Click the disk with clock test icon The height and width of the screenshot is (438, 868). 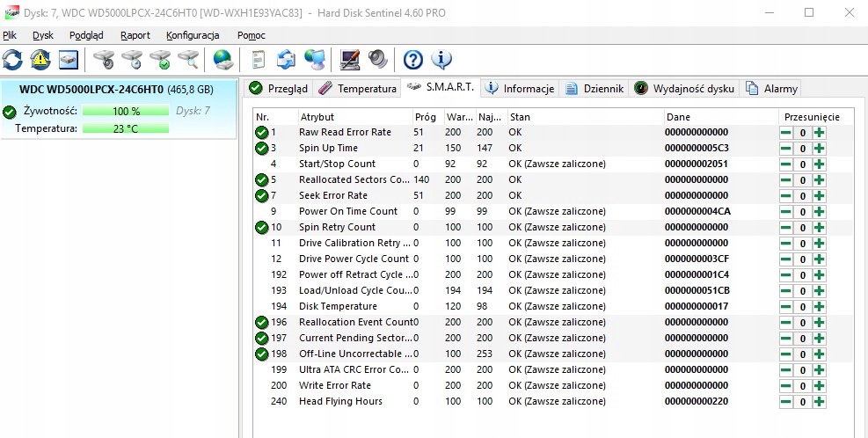[x=132, y=59]
